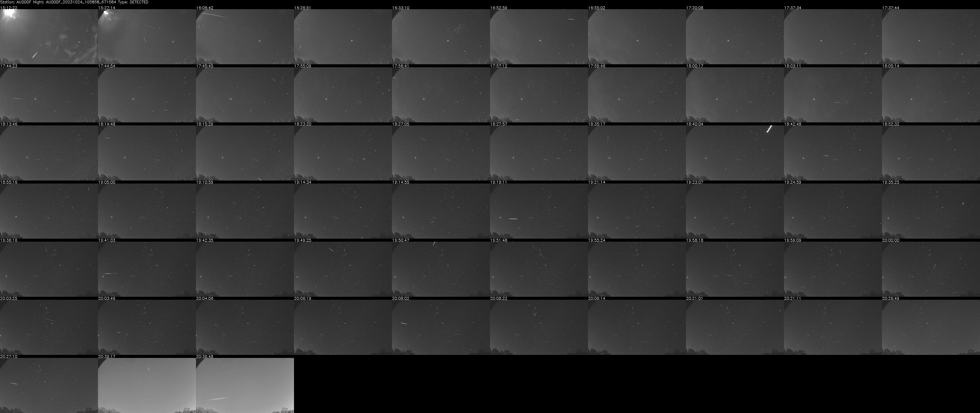This screenshot has width=980, height=413.
Task: Open the 19:36:16 detection frame
Action: 49,269
